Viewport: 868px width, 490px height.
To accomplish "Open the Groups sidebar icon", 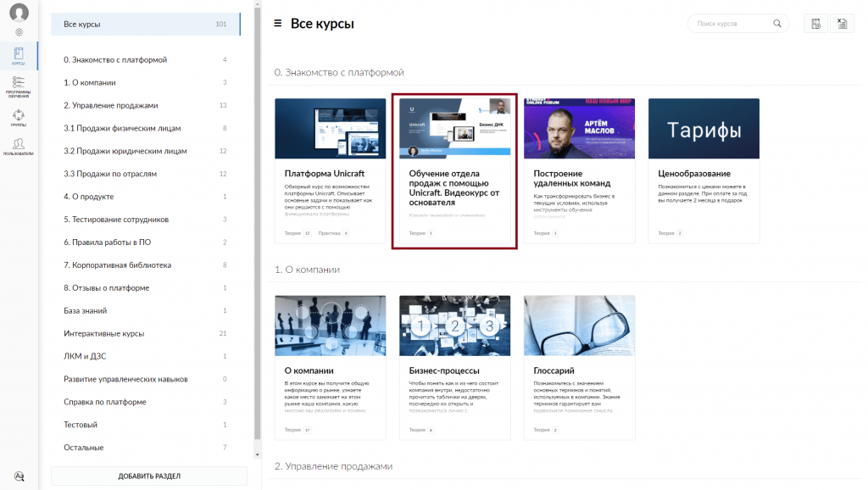I will (19, 117).
